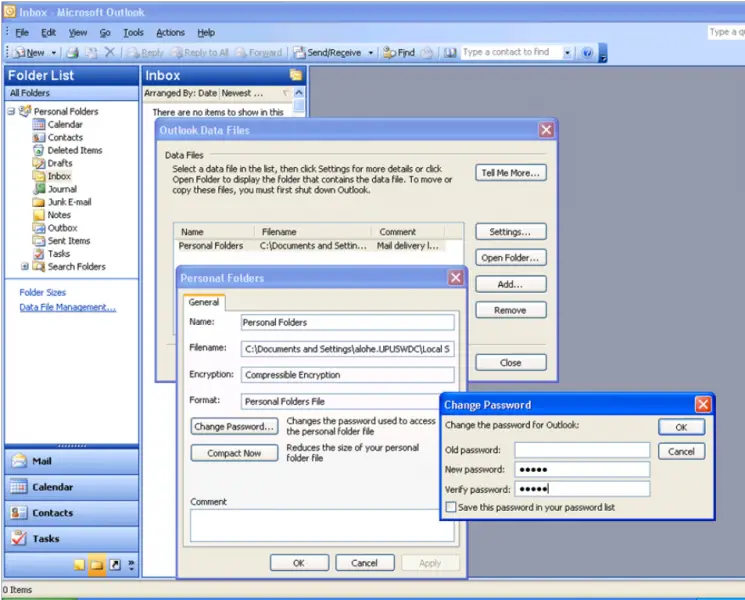Select the Drafts folder icon
This screenshot has width=745, height=600.
pyautogui.click(x=38, y=163)
